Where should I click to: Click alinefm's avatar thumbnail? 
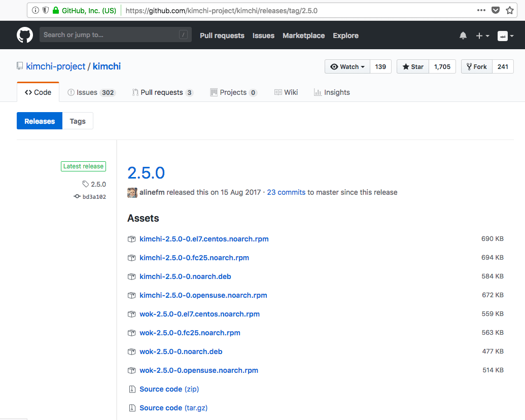(x=132, y=193)
